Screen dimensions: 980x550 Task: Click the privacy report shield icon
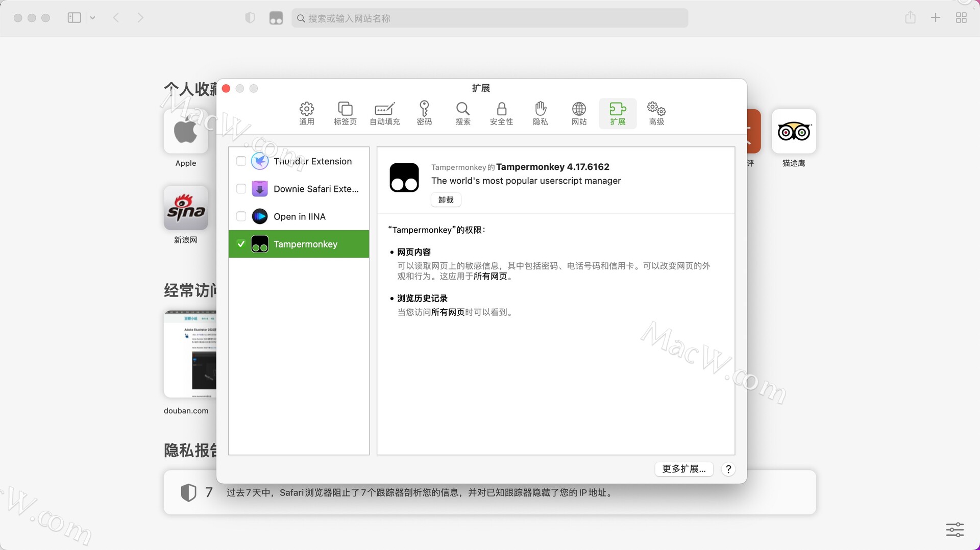[188, 492]
